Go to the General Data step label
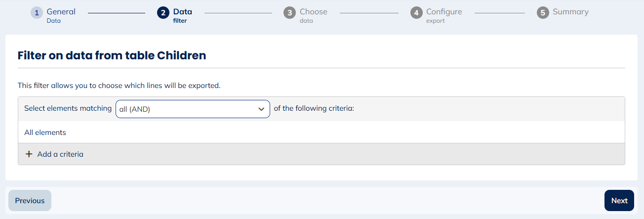The width and height of the screenshot is (644, 219). [x=61, y=15]
